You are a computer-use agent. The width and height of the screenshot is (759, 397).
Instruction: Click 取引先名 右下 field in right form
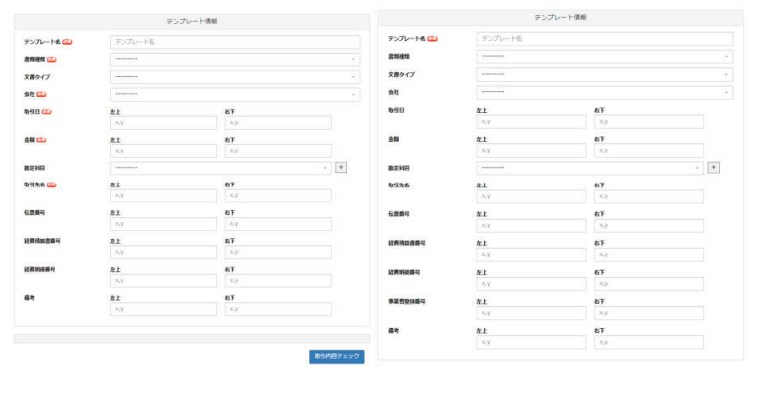point(649,197)
